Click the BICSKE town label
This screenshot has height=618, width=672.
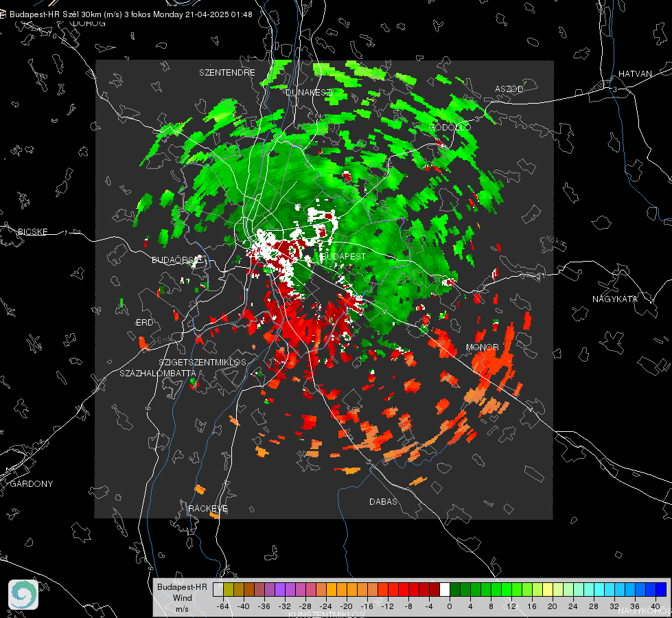pos(32,231)
